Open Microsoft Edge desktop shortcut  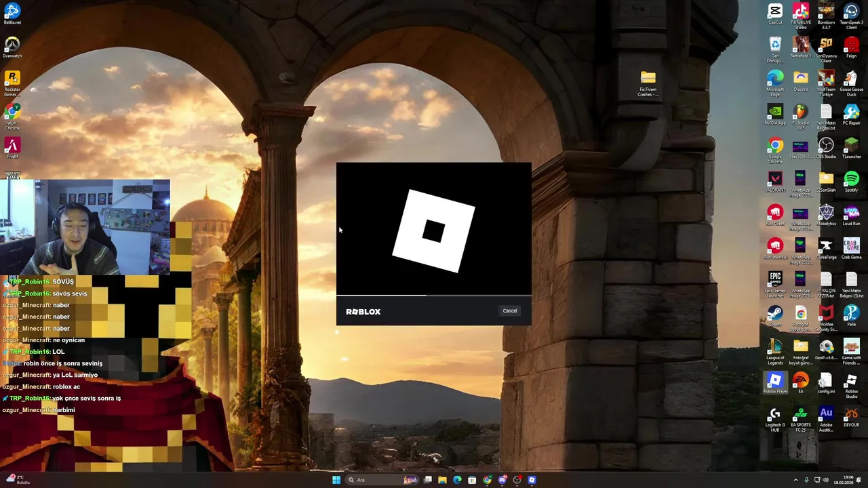pos(775,83)
